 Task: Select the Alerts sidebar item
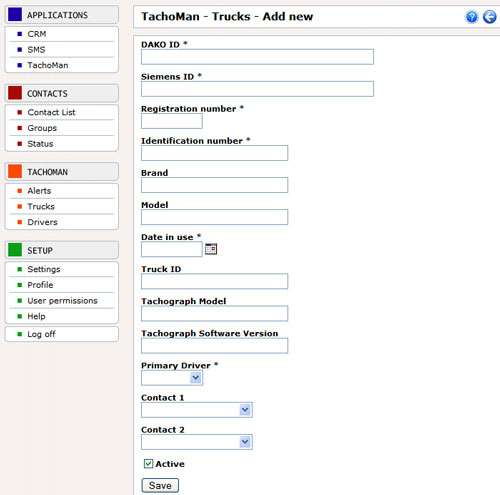39,191
